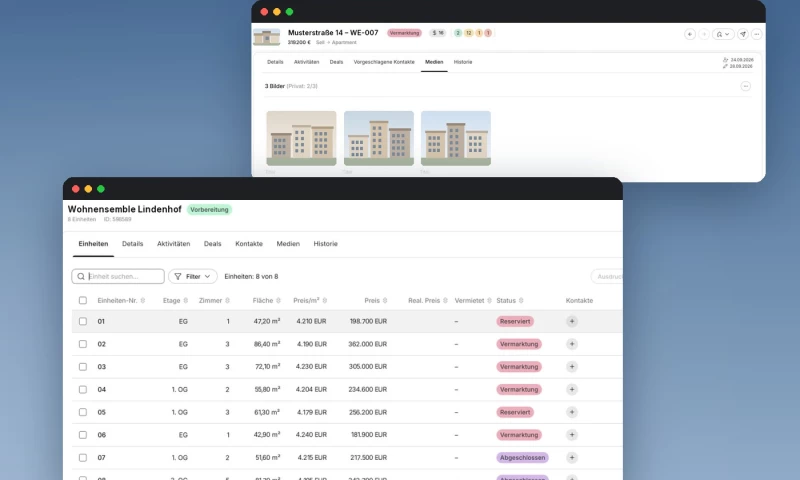This screenshot has height=480, width=800.
Task: Click Vermarktung status badge of unit 02
Action: click(519, 344)
